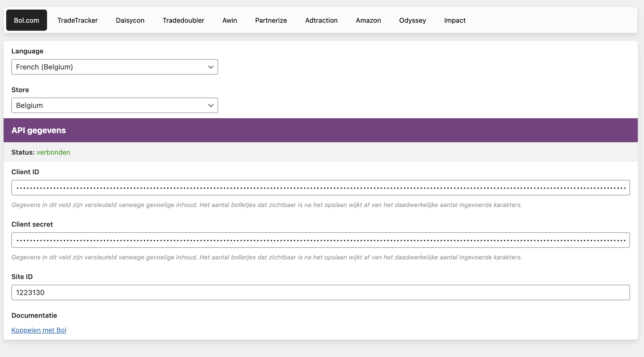Click into the Client ID field
Viewport: 644px width, 357px height.
click(321, 188)
